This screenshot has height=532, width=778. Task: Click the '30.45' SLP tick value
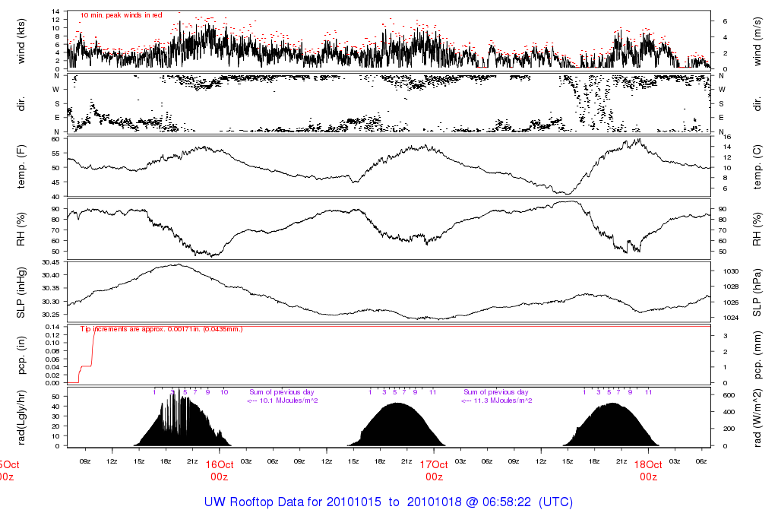point(52,262)
